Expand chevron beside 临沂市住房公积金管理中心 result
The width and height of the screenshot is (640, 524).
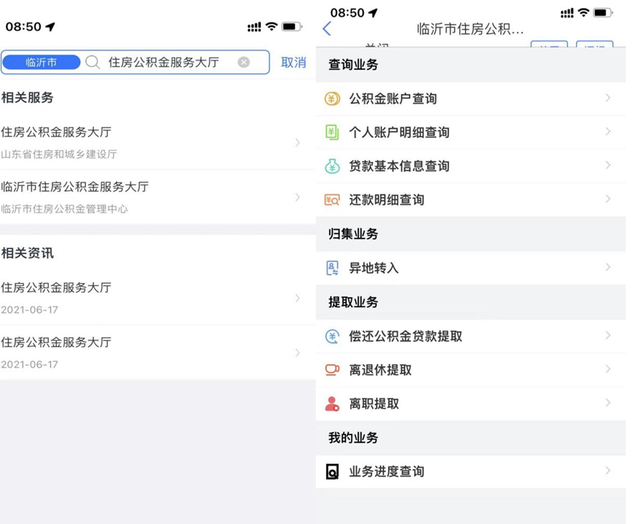pyautogui.click(x=298, y=198)
